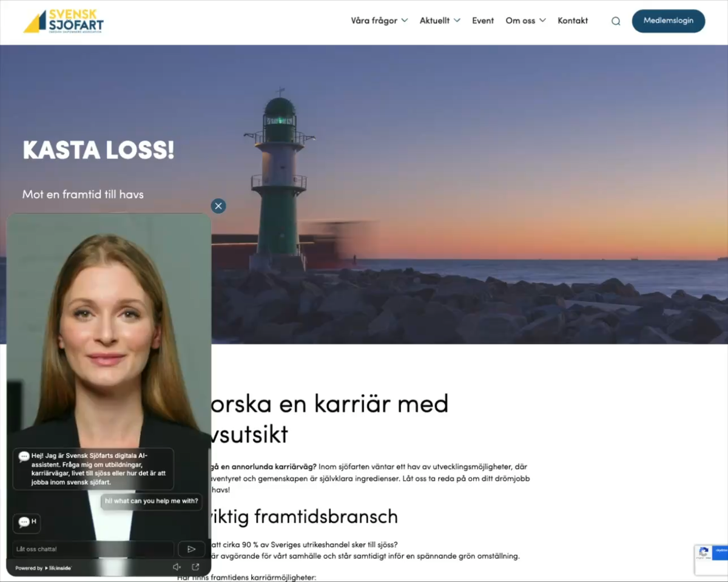This screenshot has height=582, width=728.
Task: Click the Låt oss chatta input field
Action: tap(91, 549)
